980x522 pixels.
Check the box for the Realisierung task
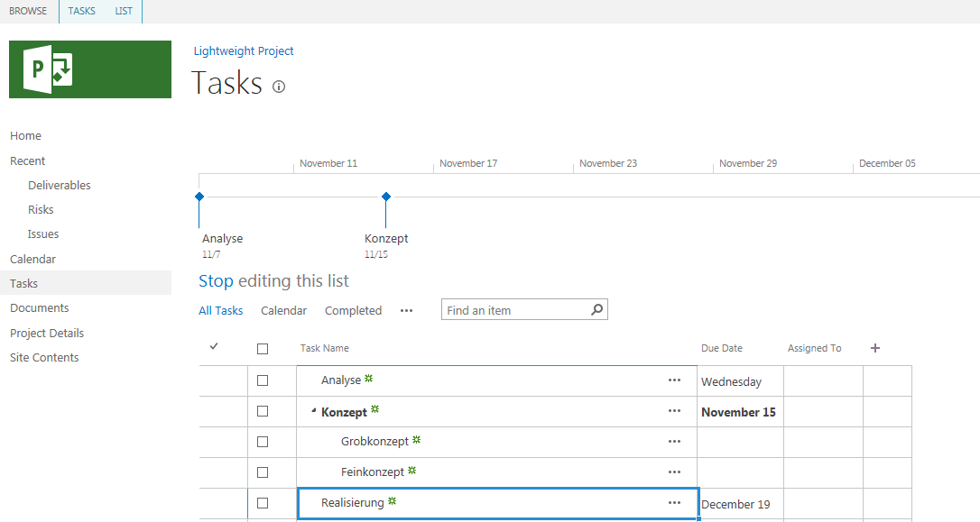pyautogui.click(x=263, y=503)
